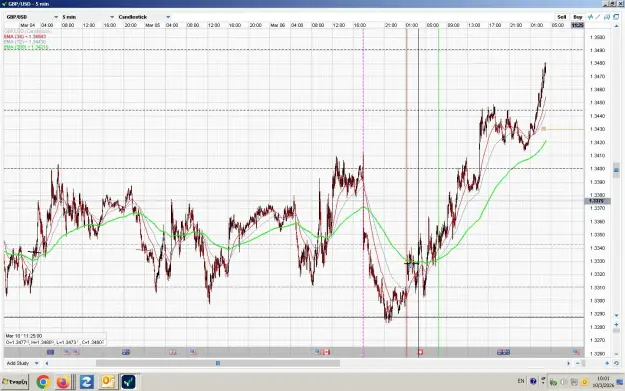Image resolution: width=625 pixels, height=391 pixels.
Task: Click the EMA (36) indicator label
Action: tap(25, 36)
